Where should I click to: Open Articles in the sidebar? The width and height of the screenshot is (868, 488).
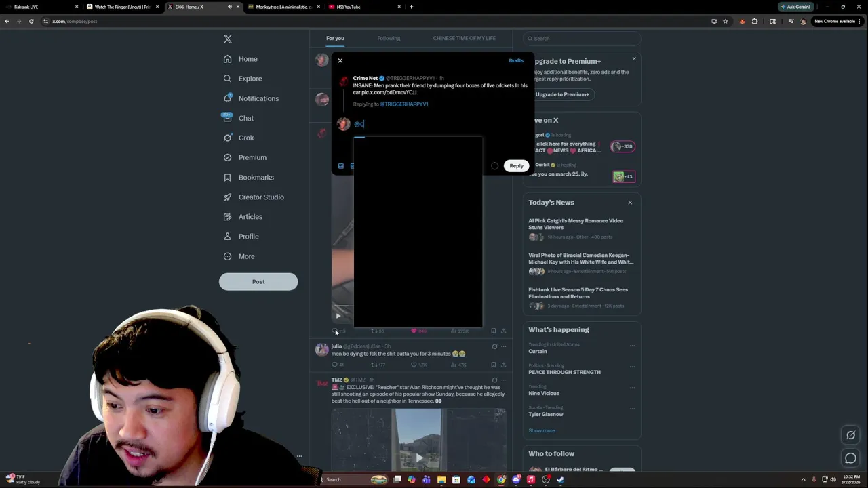click(243, 216)
